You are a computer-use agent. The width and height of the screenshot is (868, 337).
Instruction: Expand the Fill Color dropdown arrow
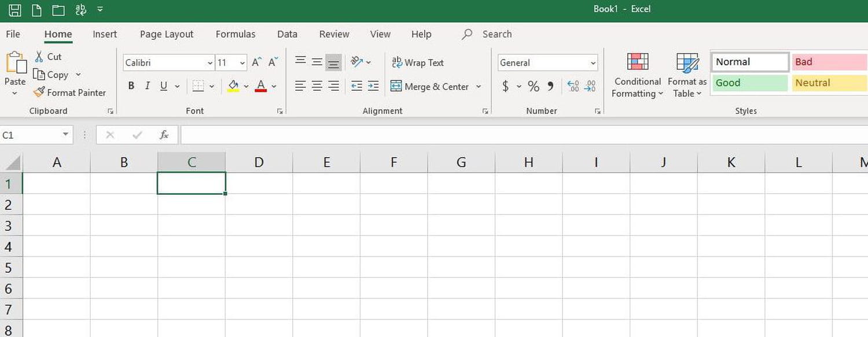click(245, 86)
